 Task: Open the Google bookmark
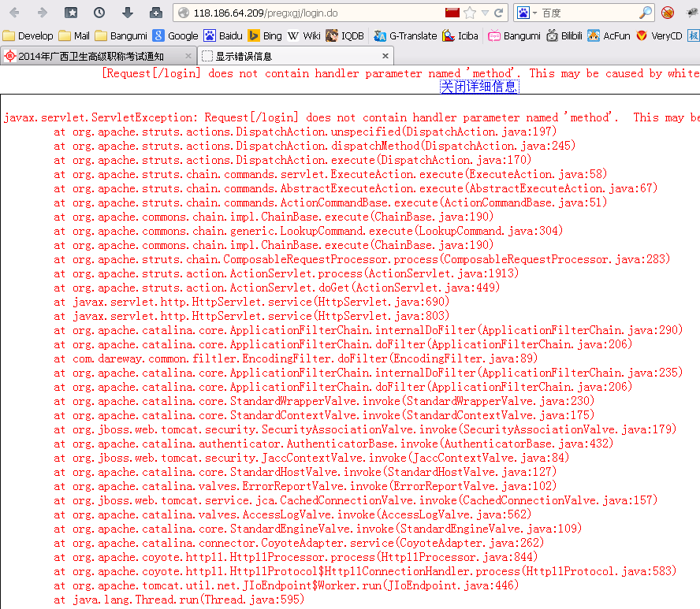click(176, 35)
